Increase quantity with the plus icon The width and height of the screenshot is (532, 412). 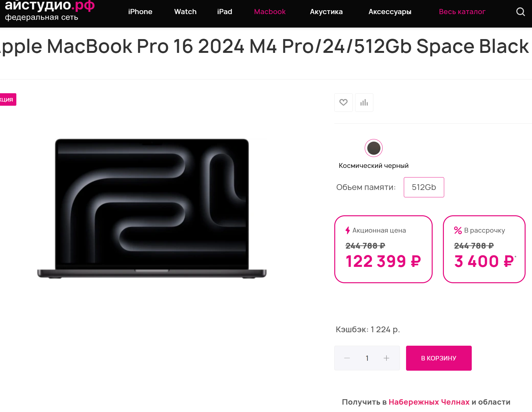(387, 358)
